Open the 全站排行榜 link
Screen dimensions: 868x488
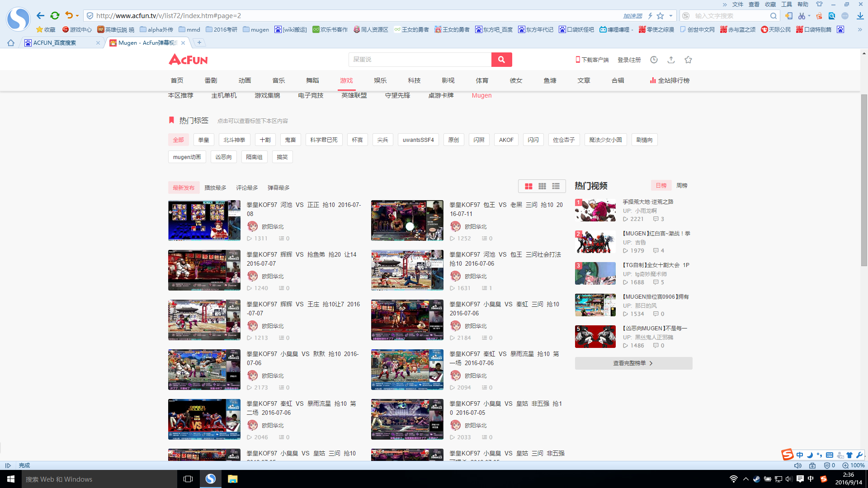coord(670,80)
